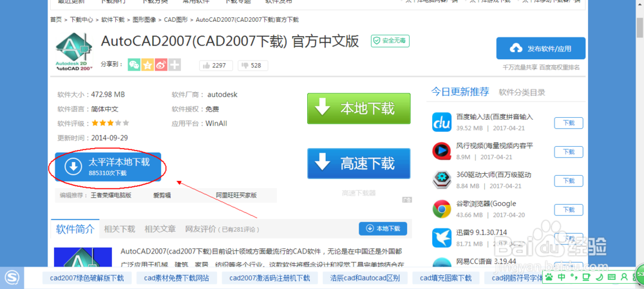
Task: Download 360驱动大师 from recommendations
Action: (x=569, y=181)
